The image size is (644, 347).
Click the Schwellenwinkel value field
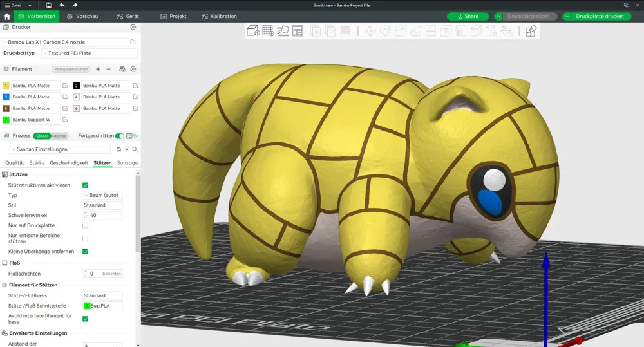point(102,215)
